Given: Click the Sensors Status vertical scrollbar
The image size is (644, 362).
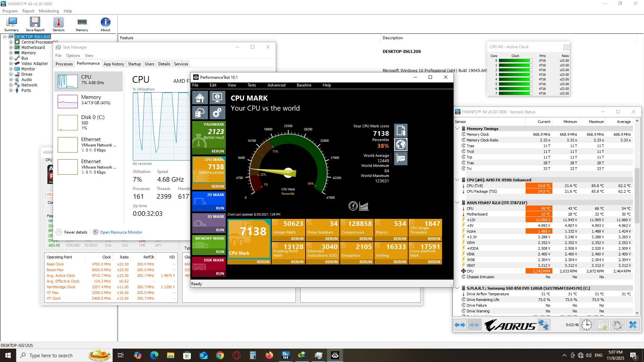Looking at the screenshot, I should [x=637, y=196].
